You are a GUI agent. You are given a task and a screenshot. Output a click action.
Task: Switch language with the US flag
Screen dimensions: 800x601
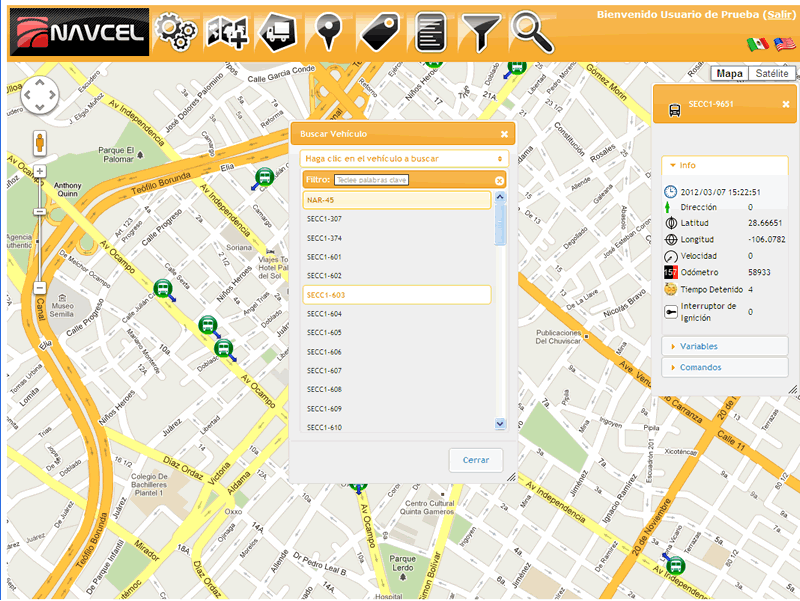(785, 44)
